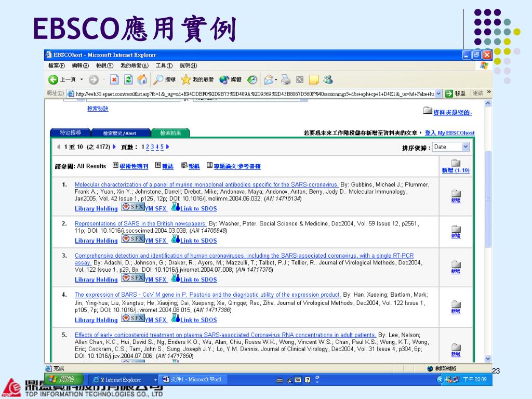Open the Help menu (說明)
Screen dimensions: 532x399
click(x=188, y=65)
